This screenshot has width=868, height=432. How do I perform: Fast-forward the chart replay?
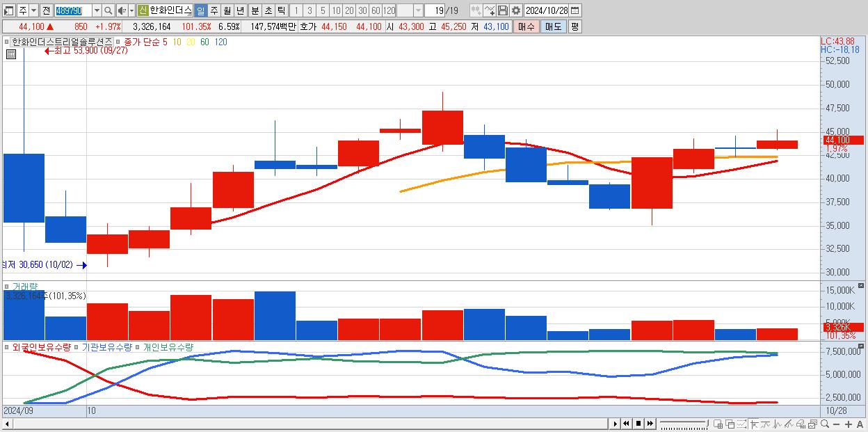[650, 424]
